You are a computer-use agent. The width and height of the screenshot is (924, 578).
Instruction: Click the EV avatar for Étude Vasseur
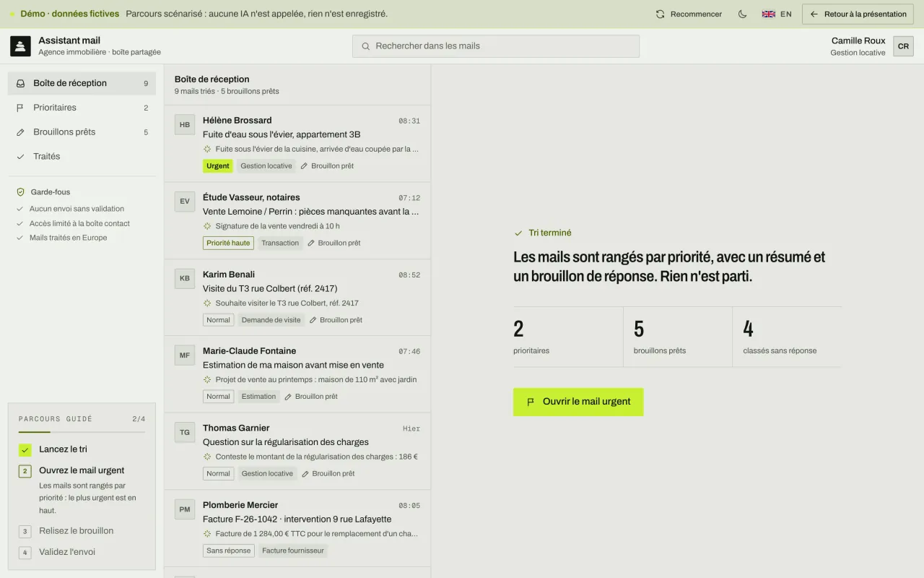coord(185,202)
